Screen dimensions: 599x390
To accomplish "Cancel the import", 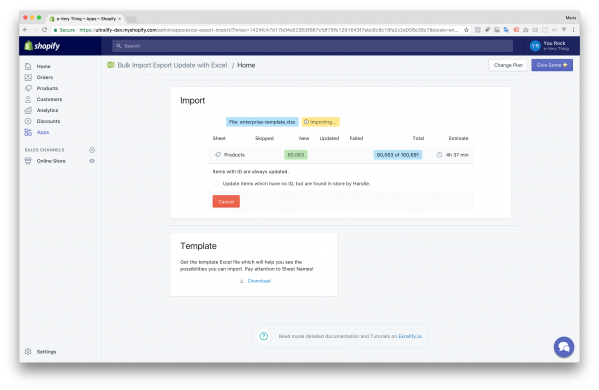I will coord(226,202).
